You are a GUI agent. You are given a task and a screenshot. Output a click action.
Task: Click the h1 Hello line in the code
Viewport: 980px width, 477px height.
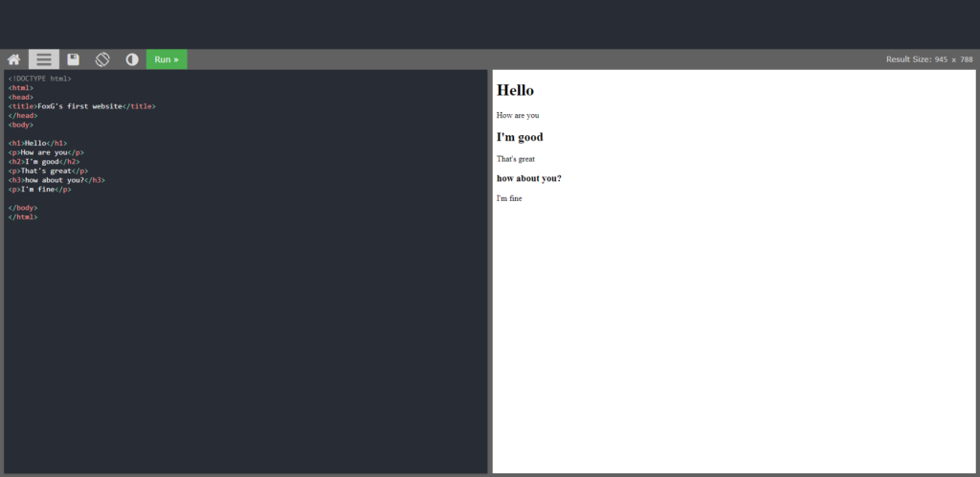(38, 144)
